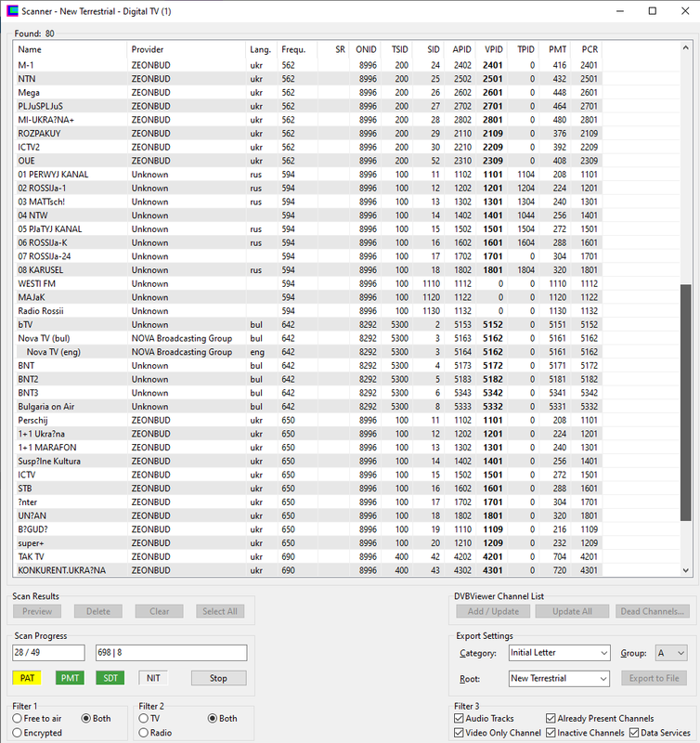The image size is (700, 743).
Task: Sort list by Lang. column header
Action: pyautogui.click(x=261, y=49)
